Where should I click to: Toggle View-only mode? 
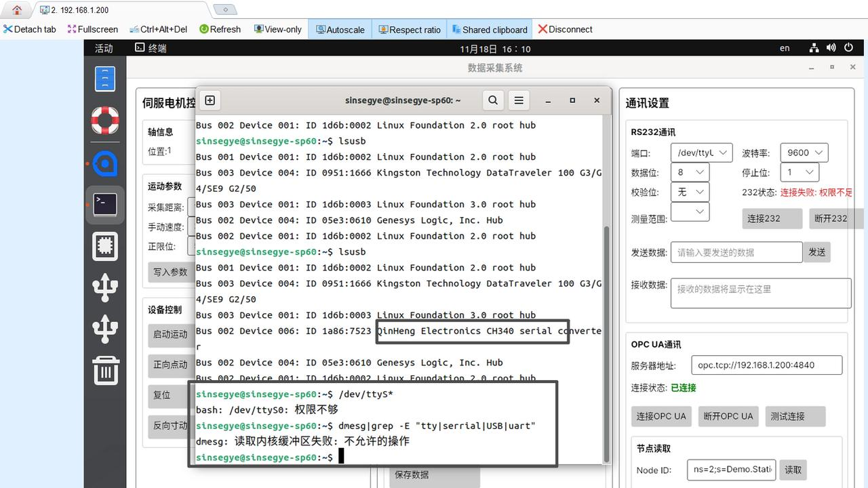278,29
